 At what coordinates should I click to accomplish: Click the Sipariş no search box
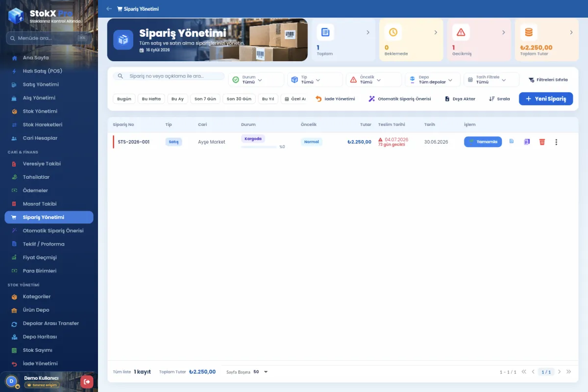[169, 76]
